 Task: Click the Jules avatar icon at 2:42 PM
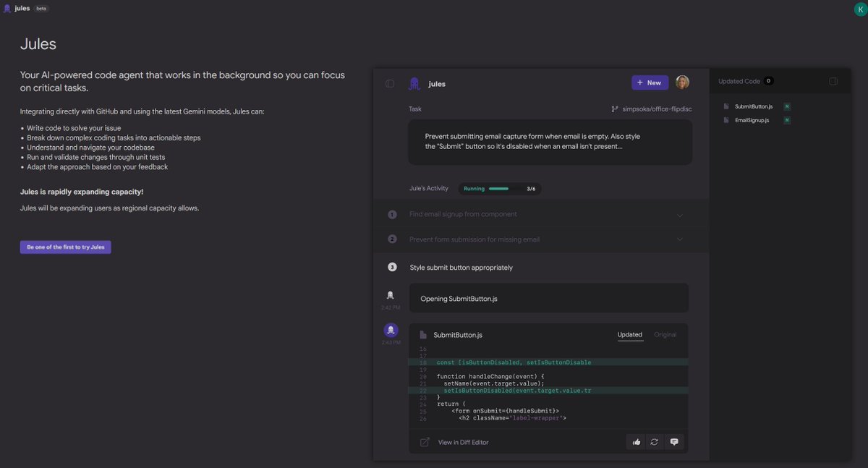(x=391, y=295)
